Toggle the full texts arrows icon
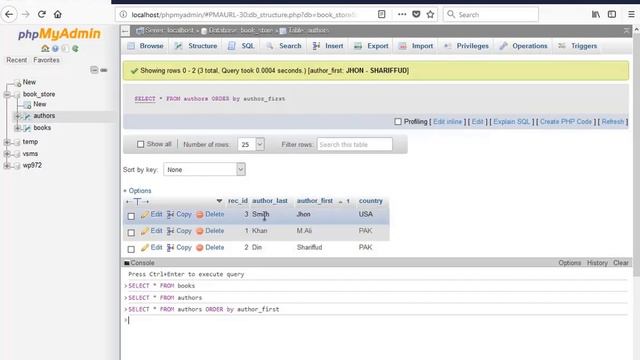640x360 pixels. coord(137,201)
